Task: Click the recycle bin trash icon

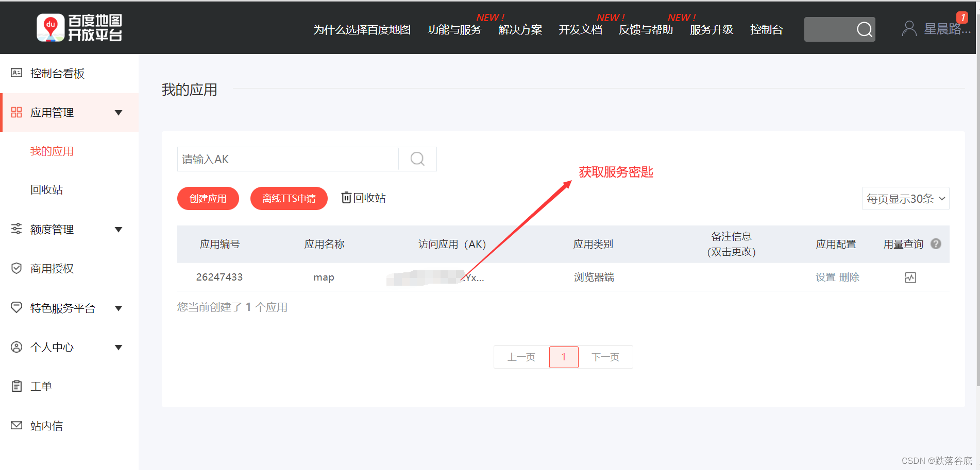Action: tap(346, 198)
